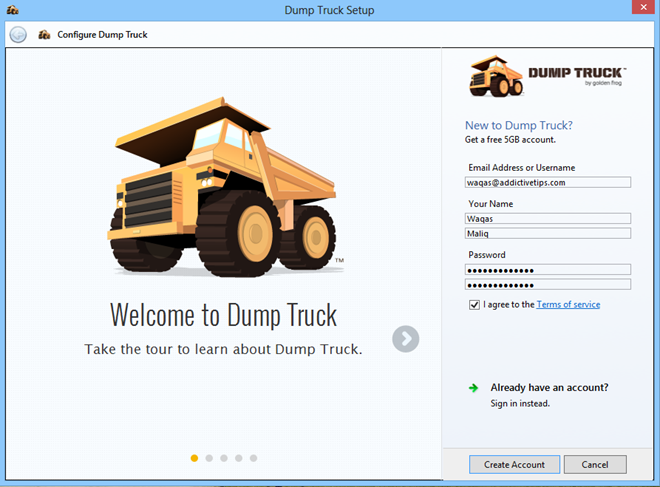
Task: Select the first tour page dot
Action: point(194,458)
